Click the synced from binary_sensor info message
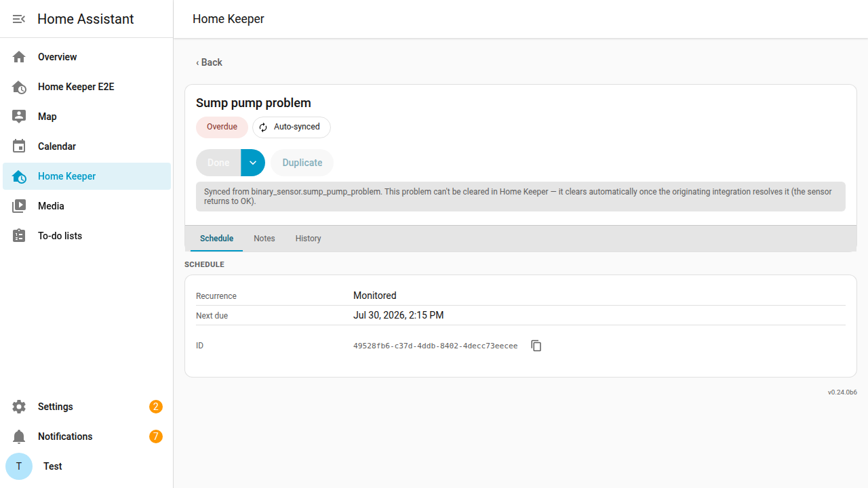Image resolution: width=868 pixels, height=488 pixels. pyautogui.click(x=521, y=197)
